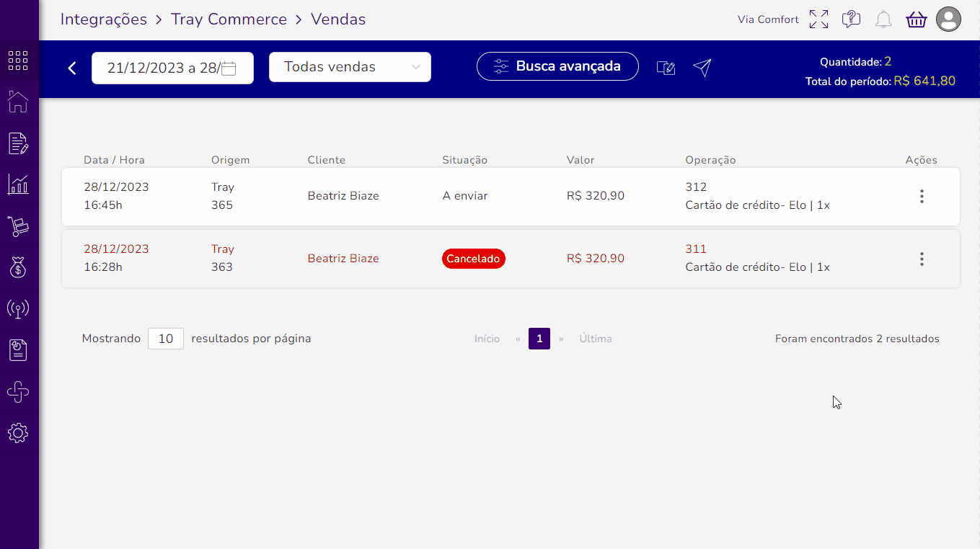Click the Origem column header
This screenshot has width=980, height=549.
[x=230, y=160]
